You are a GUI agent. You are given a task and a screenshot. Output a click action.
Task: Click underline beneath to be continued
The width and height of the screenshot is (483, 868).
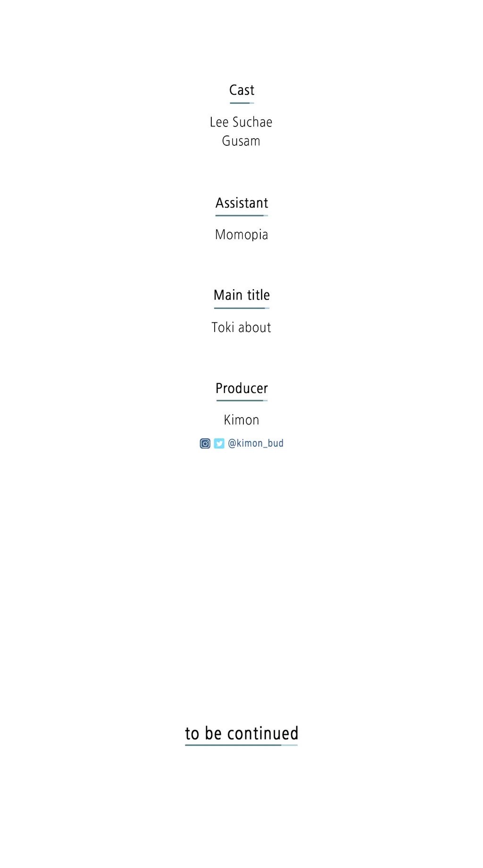(241, 745)
